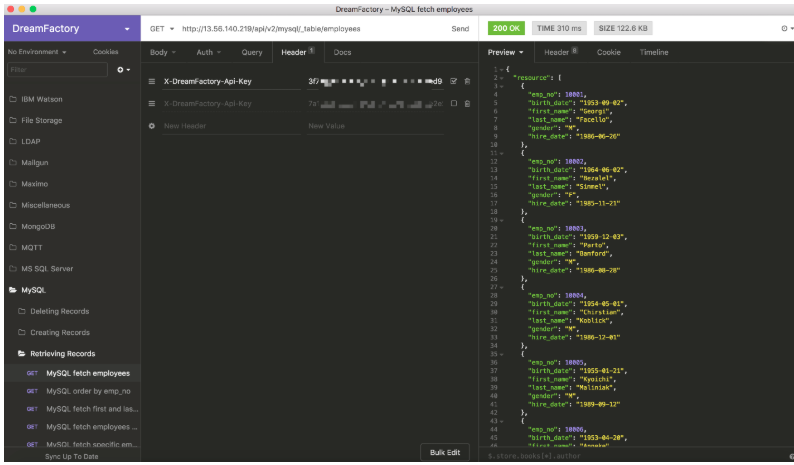Open the DreamFactory workspace dropdown
The image size is (794, 465).
[x=72, y=28]
